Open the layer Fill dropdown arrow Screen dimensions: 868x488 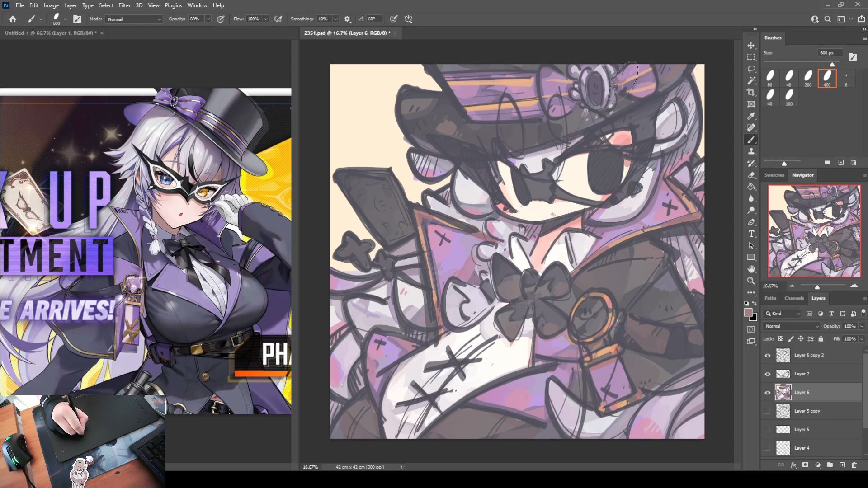pos(862,339)
